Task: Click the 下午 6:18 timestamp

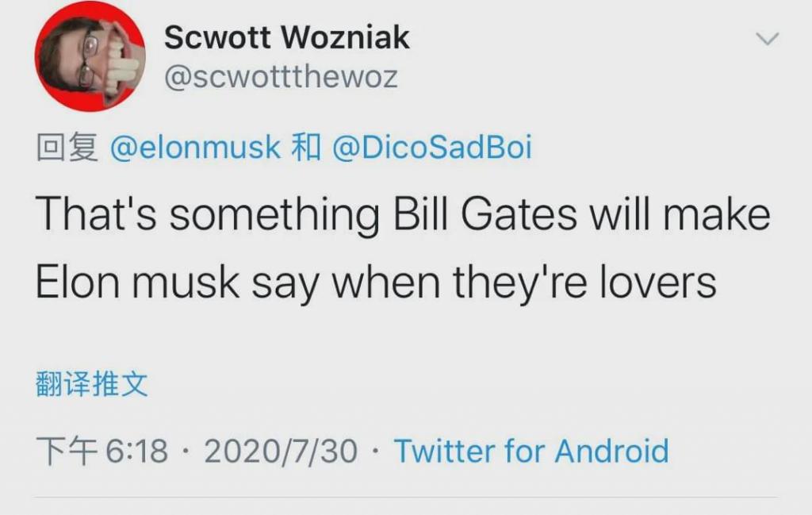Action: click(102, 450)
